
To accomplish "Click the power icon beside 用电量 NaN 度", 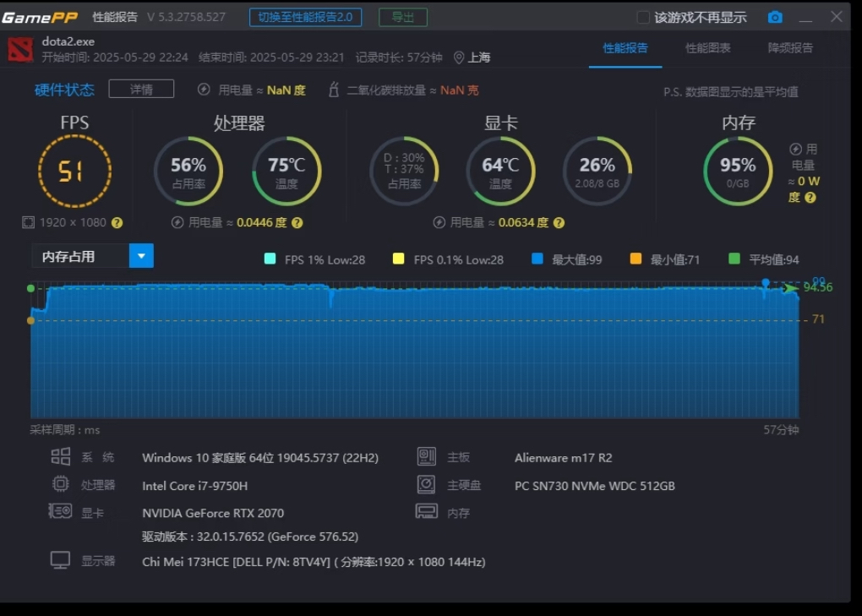I will 204,89.
